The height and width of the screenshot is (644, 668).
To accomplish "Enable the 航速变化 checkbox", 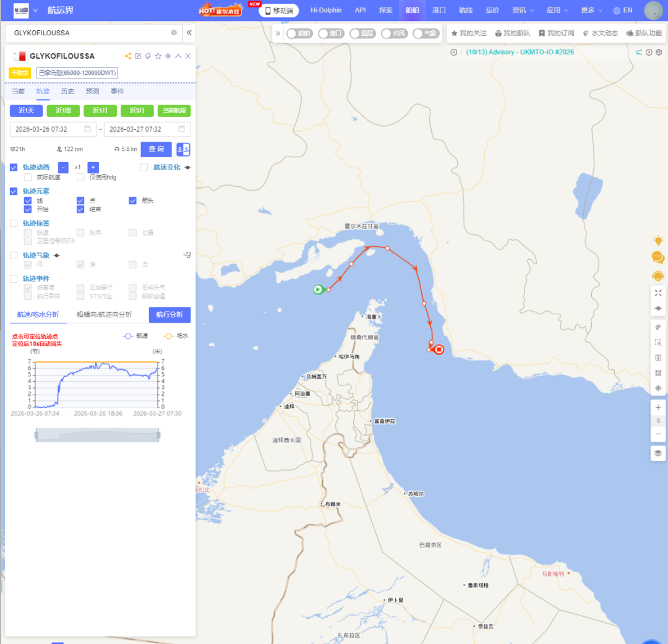I will point(144,167).
